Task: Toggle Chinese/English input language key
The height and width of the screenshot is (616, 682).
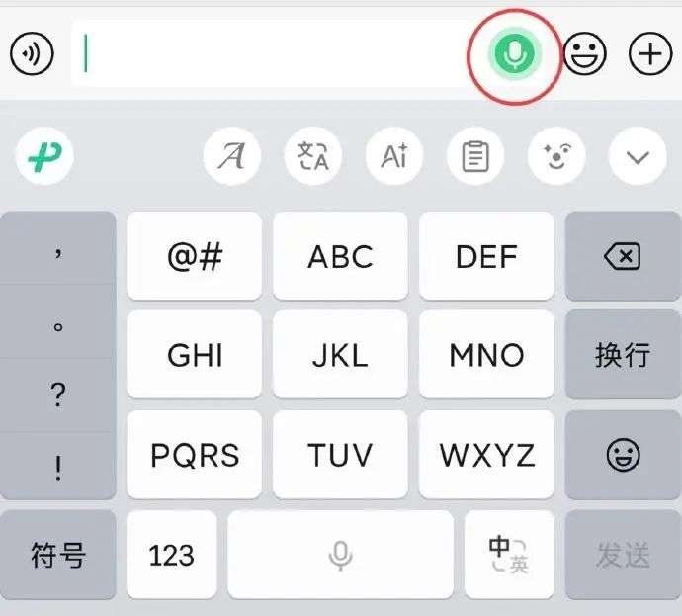Action: (509, 555)
